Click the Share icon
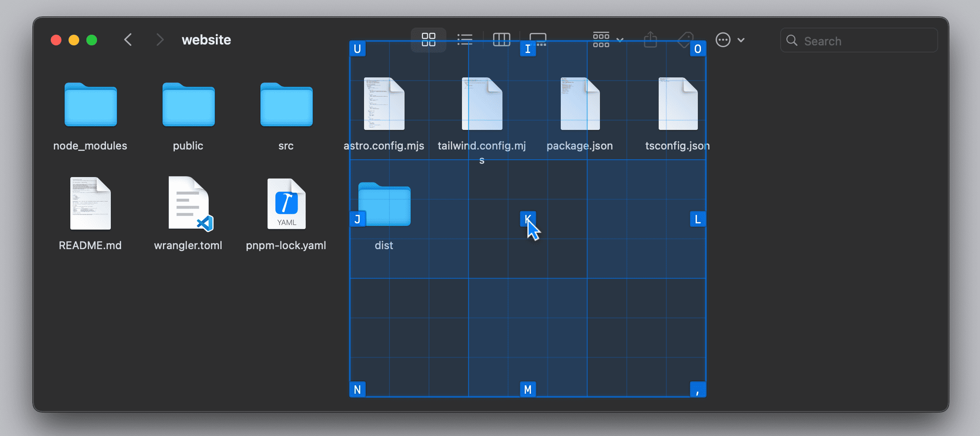 pos(650,39)
